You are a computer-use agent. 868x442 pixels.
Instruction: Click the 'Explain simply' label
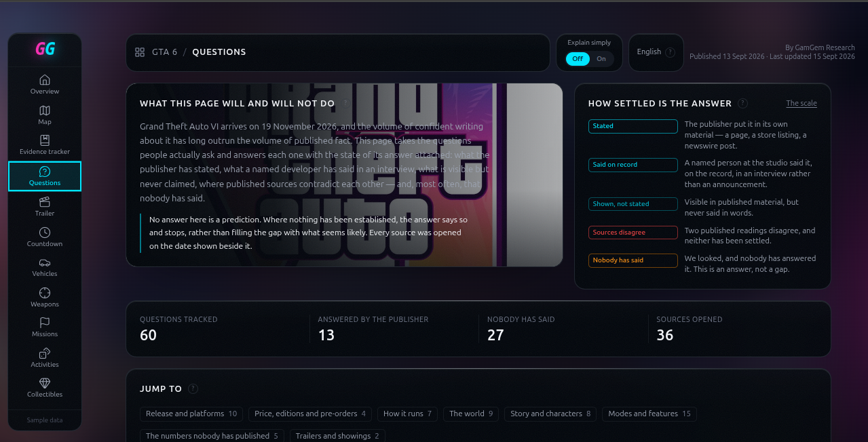pos(589,43)
